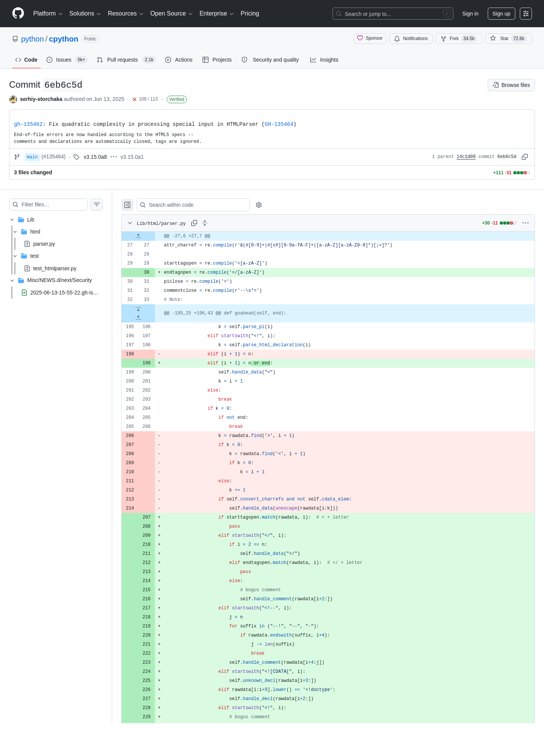
Task: Show the failed checks 109/113 status
Action: pos(145,99)
